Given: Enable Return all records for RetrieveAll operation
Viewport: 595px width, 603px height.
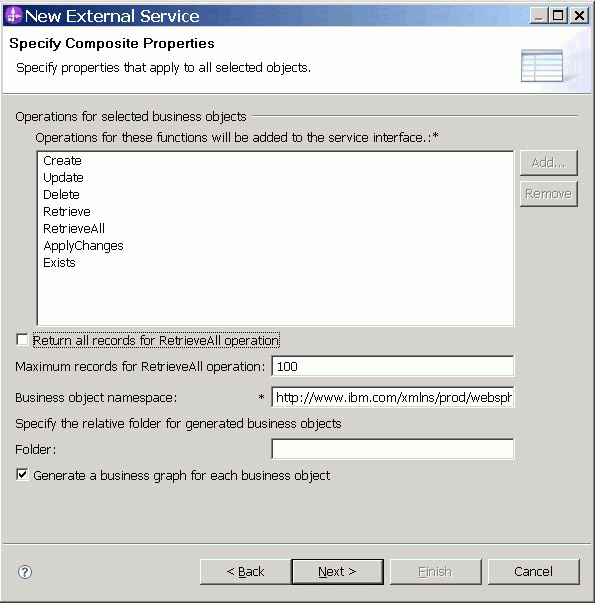Looking at the screenshot, I should (x=22, y=340).
